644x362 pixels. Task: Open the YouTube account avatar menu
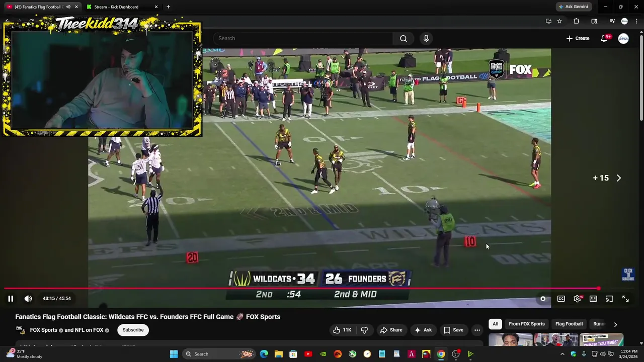623,38
